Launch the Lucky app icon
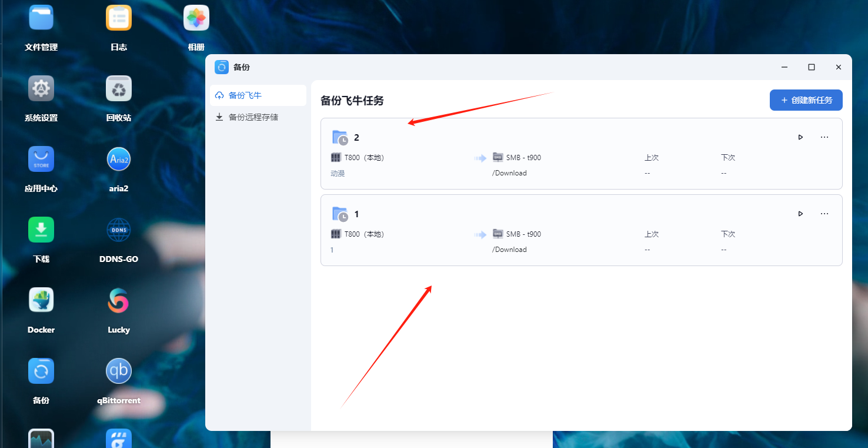This screenshot has width=868, height=448. (119, 300)
